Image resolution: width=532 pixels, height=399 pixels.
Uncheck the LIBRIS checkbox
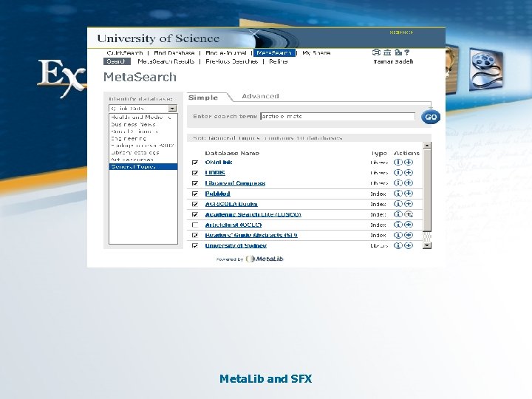tap(195, 173)
